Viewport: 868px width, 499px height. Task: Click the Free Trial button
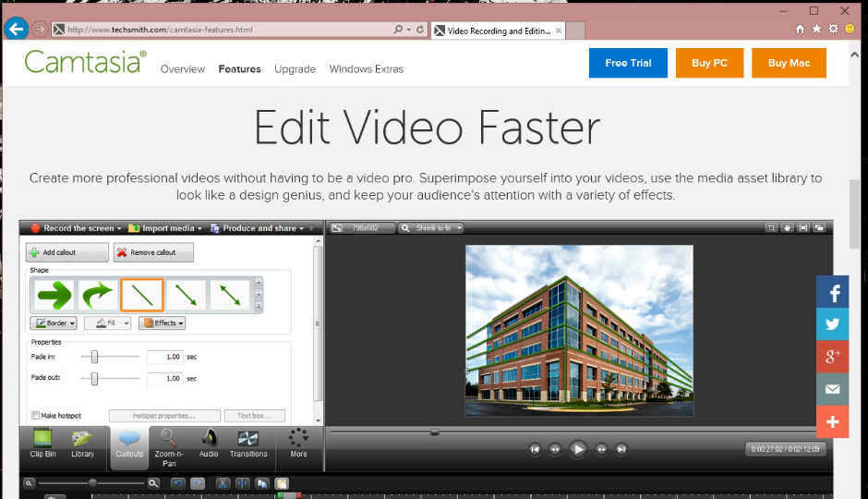[x=628, y=63]
